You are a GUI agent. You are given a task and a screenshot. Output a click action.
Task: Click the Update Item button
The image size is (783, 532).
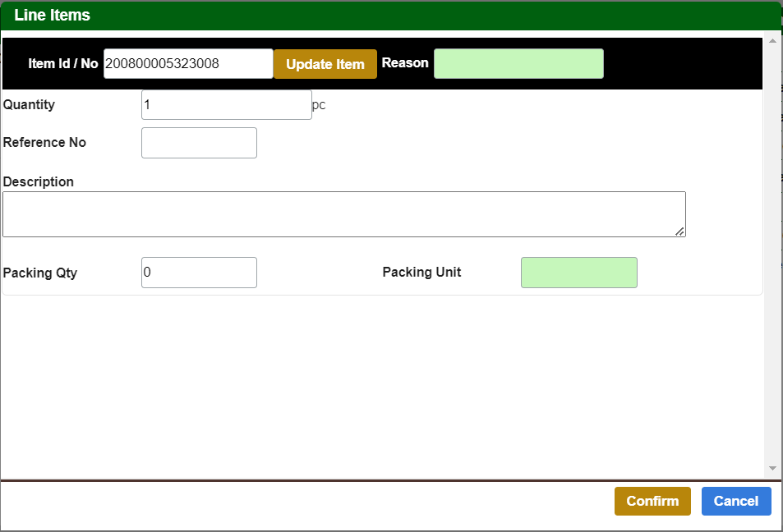[325, 63]
